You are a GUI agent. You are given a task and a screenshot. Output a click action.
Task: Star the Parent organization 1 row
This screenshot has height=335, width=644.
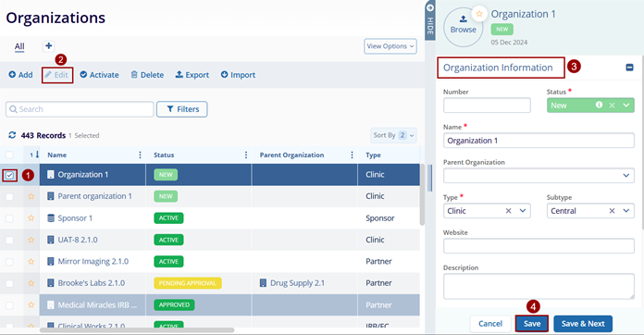coord(31,196)
